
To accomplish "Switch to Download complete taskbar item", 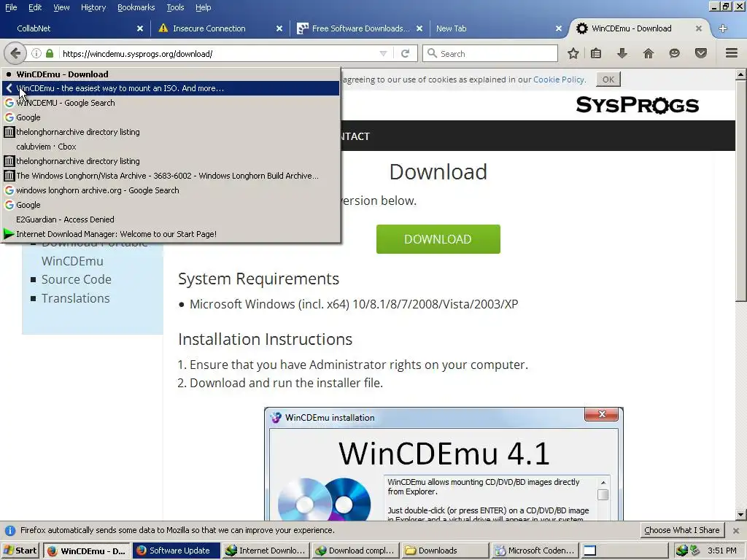I will point(355,551).
